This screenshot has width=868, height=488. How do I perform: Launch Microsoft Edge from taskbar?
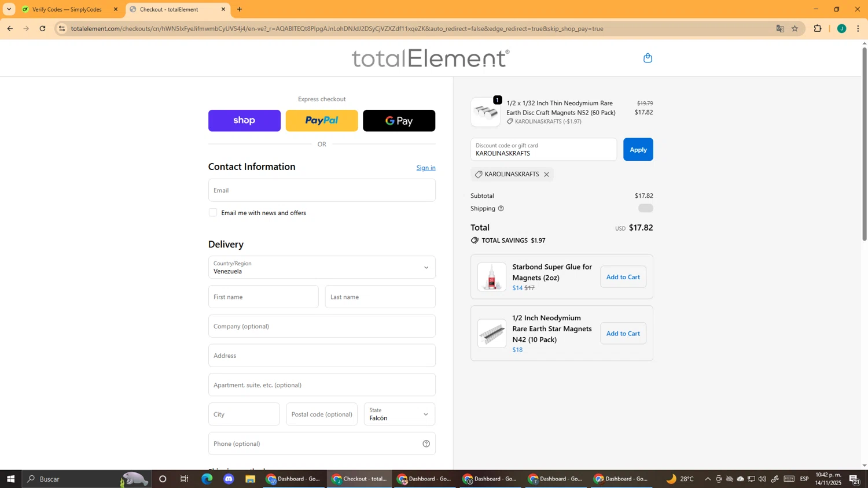(x=207, y=479)
